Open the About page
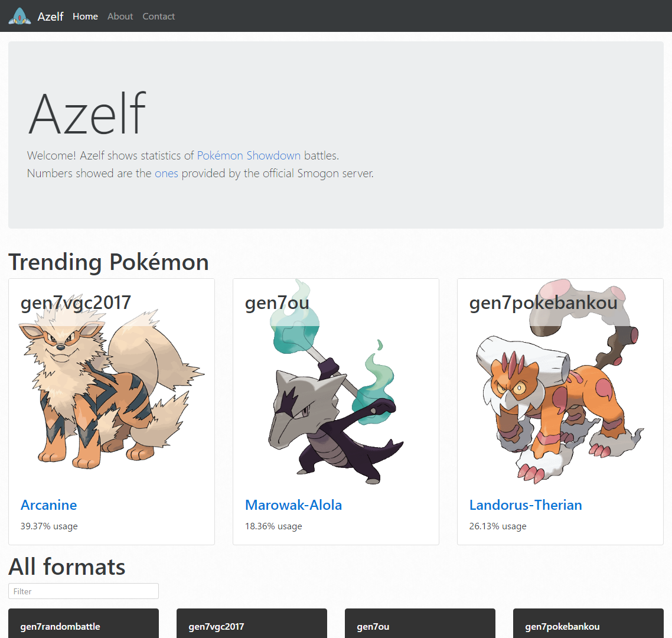Viewport: 672px width, 638px height. [120, 17]
